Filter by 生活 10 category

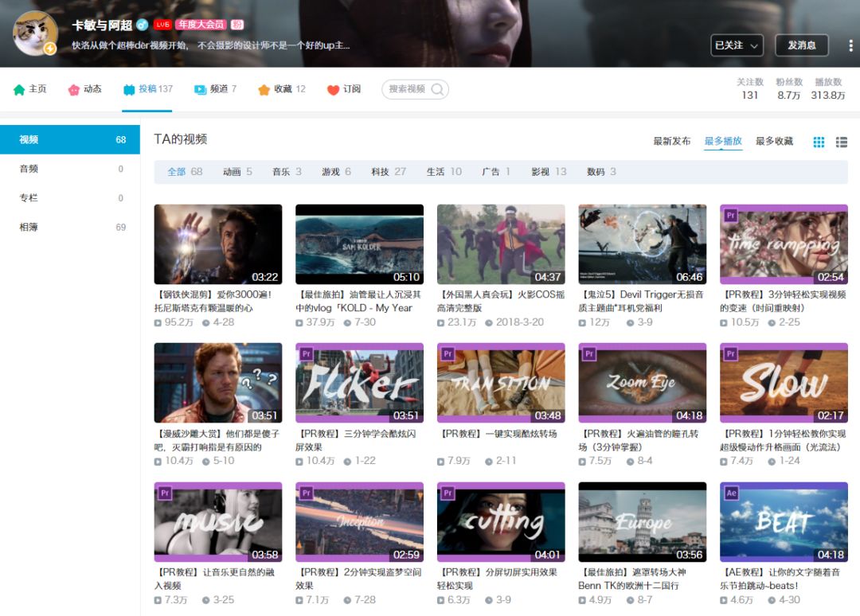(x=444, y=172)
